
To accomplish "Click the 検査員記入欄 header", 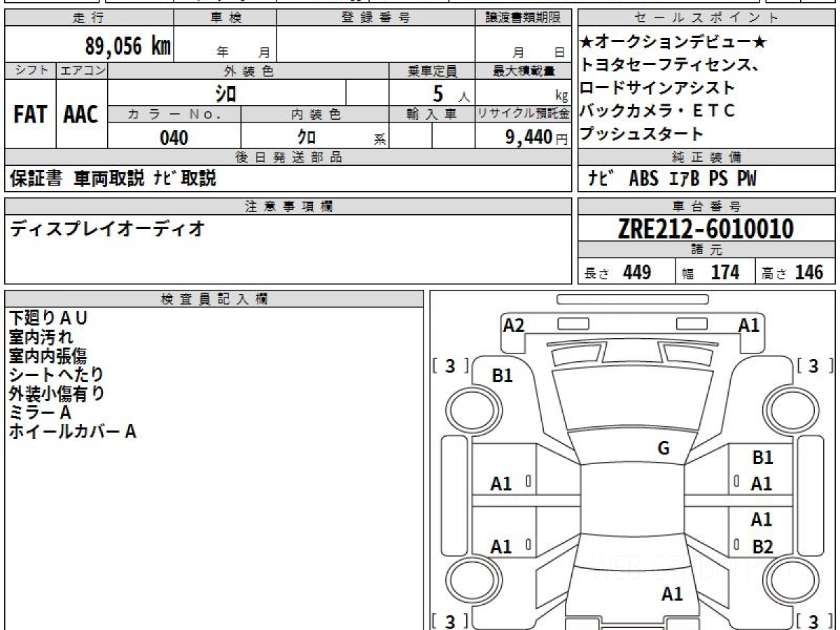I will (214, 299).
